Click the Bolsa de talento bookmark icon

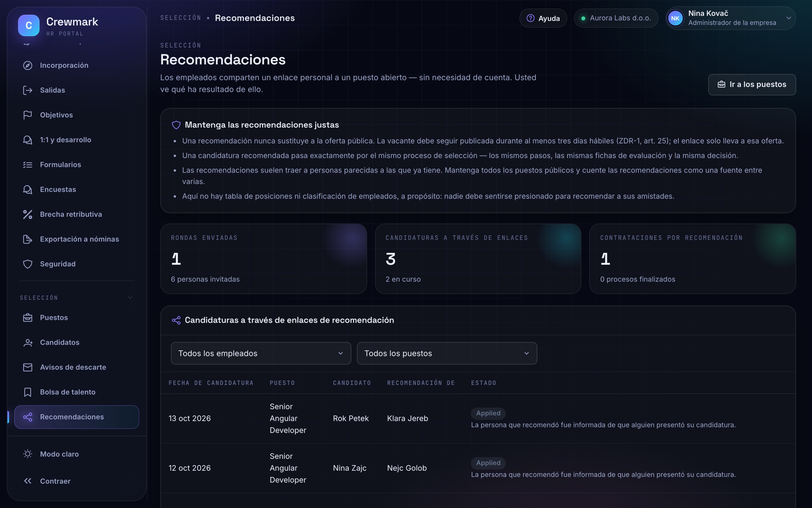click(27, 392)
